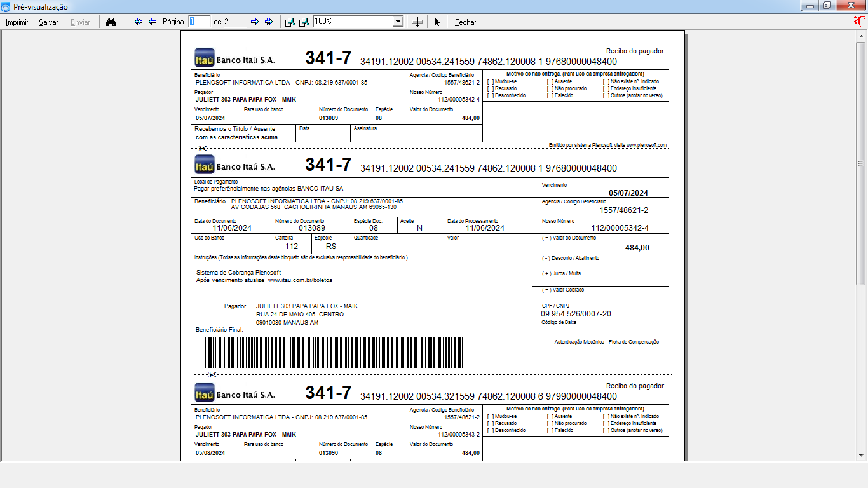Click the vertical scrollbar up arrow
Viewport: 868px width, 488px height.
click(862, 37)
